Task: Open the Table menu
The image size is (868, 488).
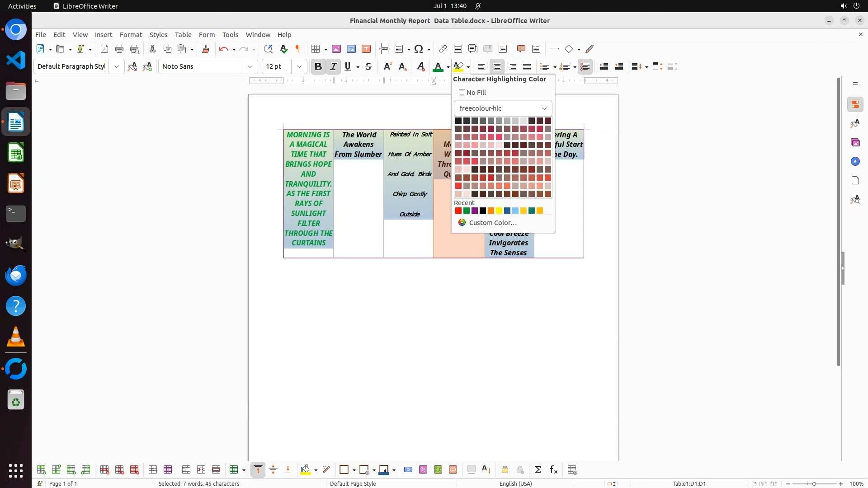Action: point(183,35)
